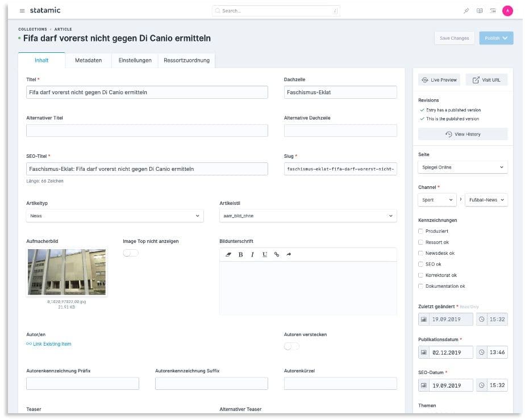Check the Dokumentation ok checkbox
Viewport: 525px width, 420px height.
coord(420,286)
